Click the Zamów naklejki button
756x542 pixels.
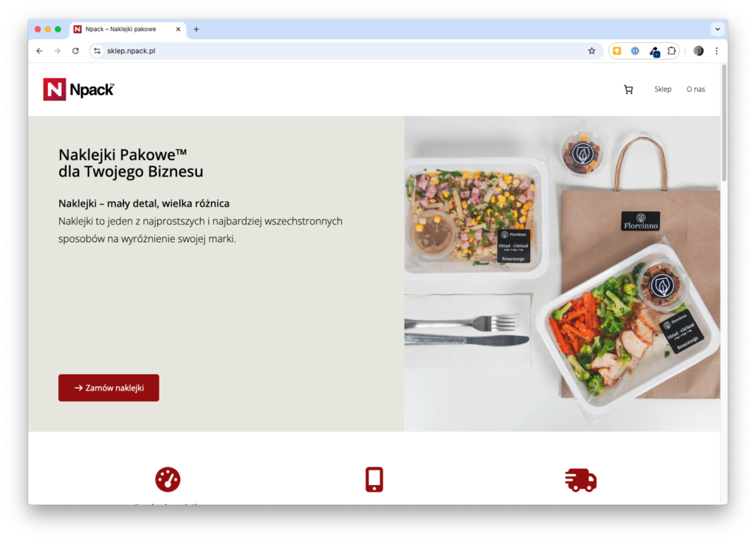[x=109, y=388]
